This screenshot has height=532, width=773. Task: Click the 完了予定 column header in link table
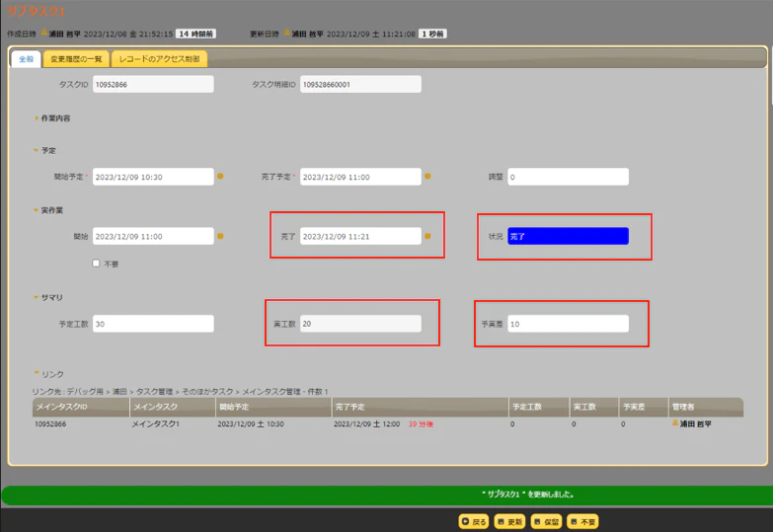pyautogui.click(x=420, y=407)
